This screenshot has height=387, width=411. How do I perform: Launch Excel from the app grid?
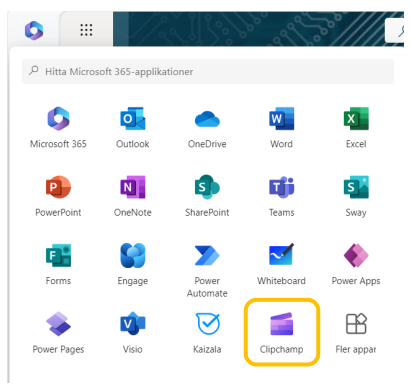356,127
